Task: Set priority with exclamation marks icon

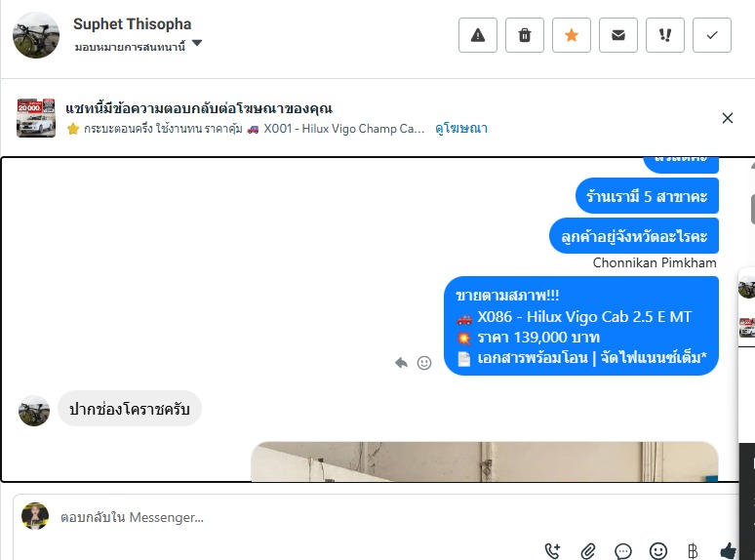Action: pos(664,35)
